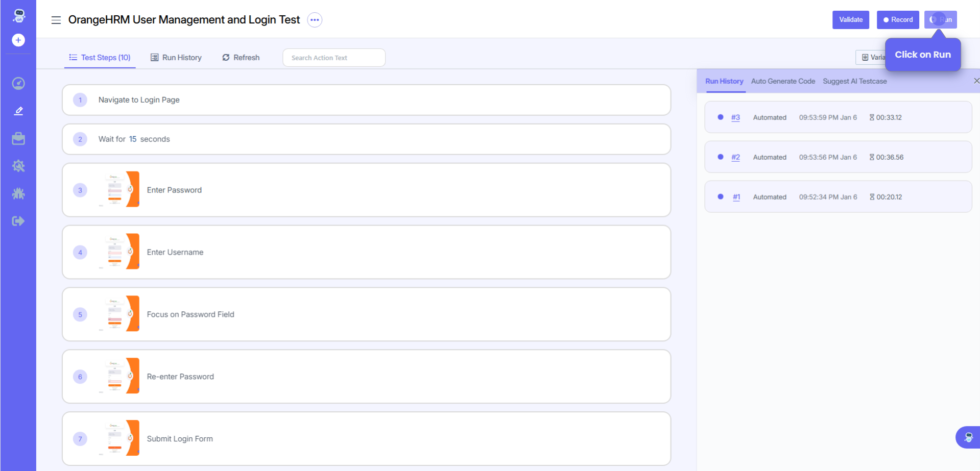Screen dimensions: 980x471
Task: Click the Record button
Action: [898, 20]
